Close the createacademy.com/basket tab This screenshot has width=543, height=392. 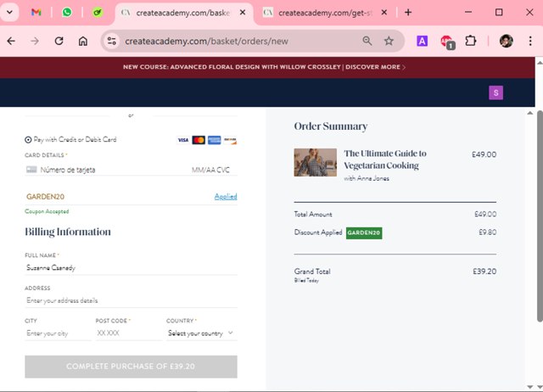click(243, 13)
